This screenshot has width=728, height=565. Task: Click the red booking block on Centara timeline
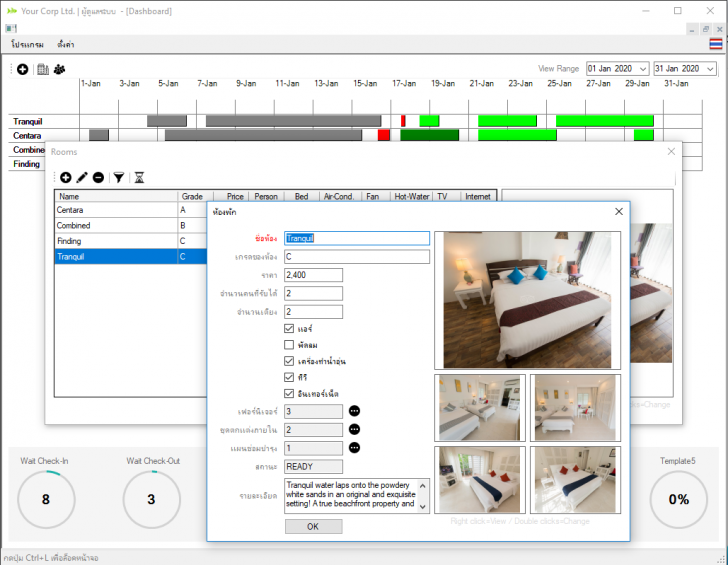[384, 135]
